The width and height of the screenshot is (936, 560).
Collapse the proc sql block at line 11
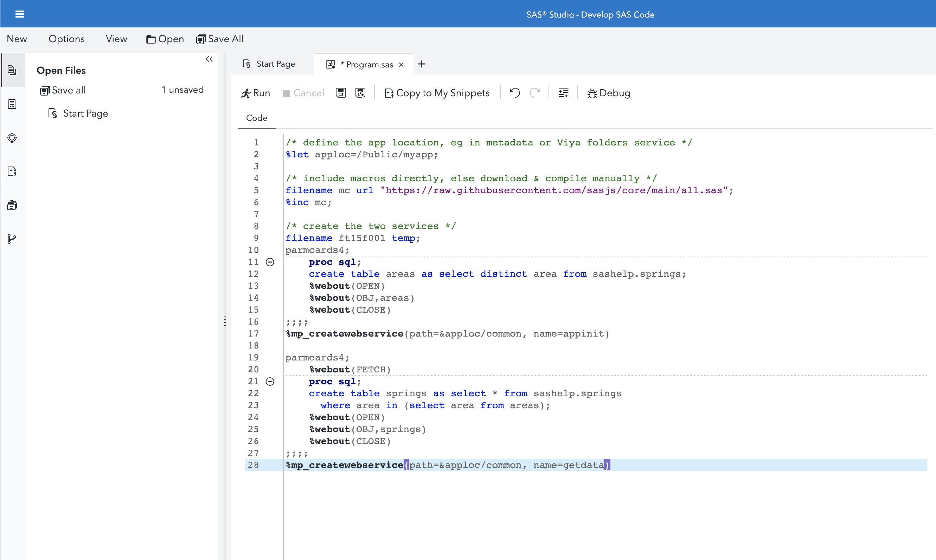[270, 262]
